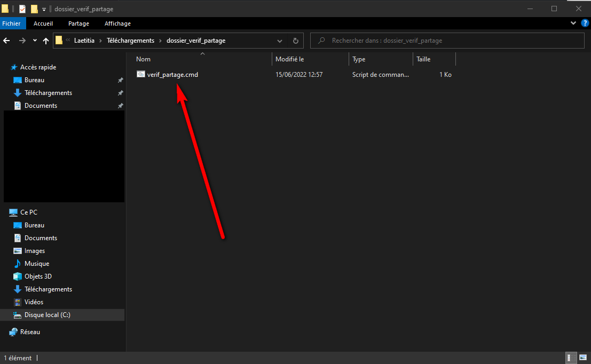Click the Properties icon in title bar
The image size is (591, 364).
click(22, 9)
